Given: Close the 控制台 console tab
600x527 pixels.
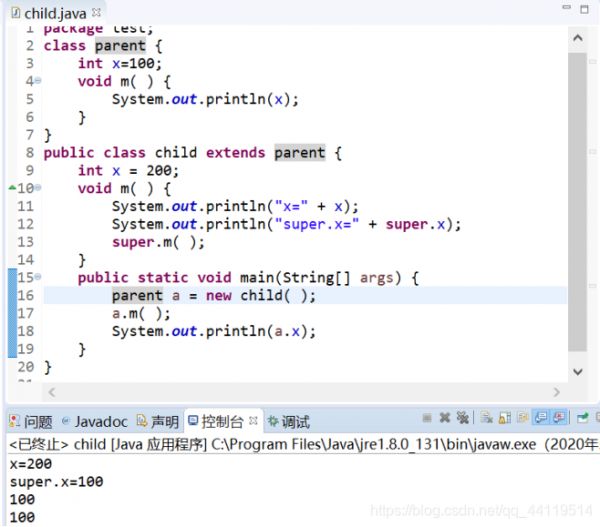Looking at the screenshot, I should (x=253, y=421).
